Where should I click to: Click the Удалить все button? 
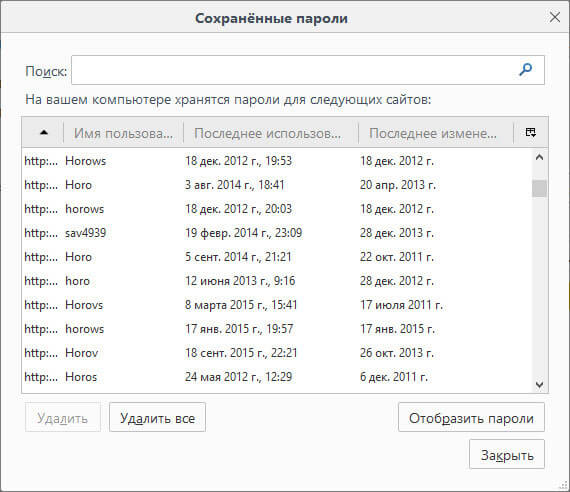(x=157, y=417)
